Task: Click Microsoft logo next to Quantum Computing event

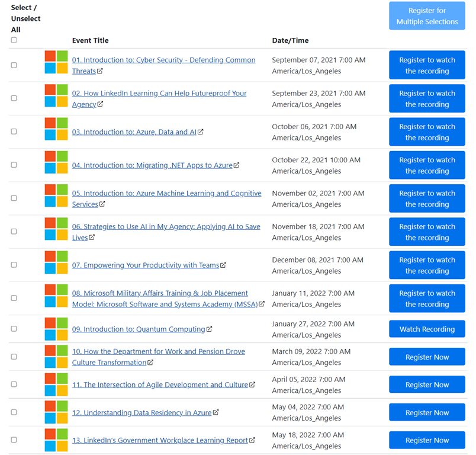Action: 56,329
